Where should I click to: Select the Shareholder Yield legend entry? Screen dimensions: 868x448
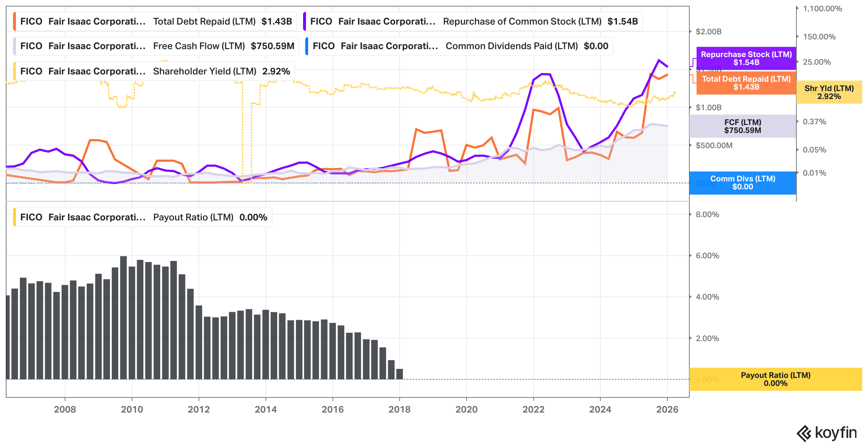[154, 71]
